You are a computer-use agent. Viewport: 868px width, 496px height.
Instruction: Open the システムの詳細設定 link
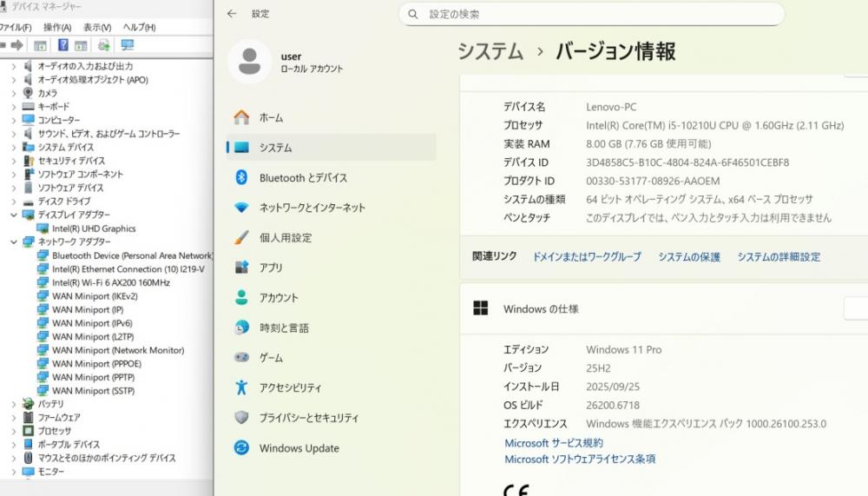pyautogui.click(x=779, y=257)
